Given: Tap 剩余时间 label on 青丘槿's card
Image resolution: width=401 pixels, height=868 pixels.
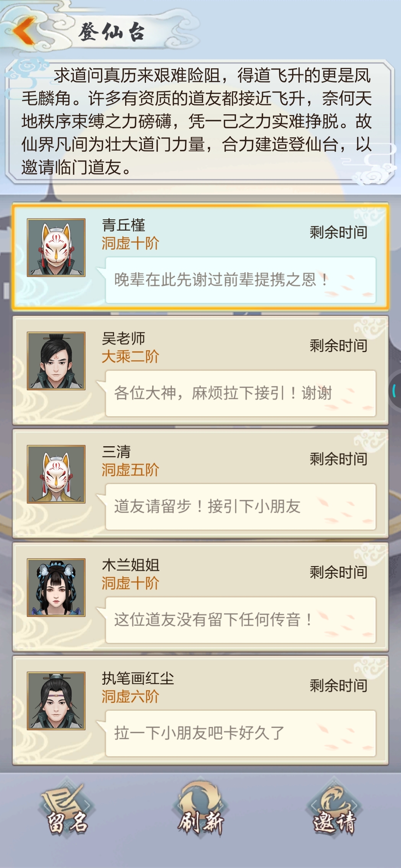Looking at the screenshot, I should click(x=338, y=232).
